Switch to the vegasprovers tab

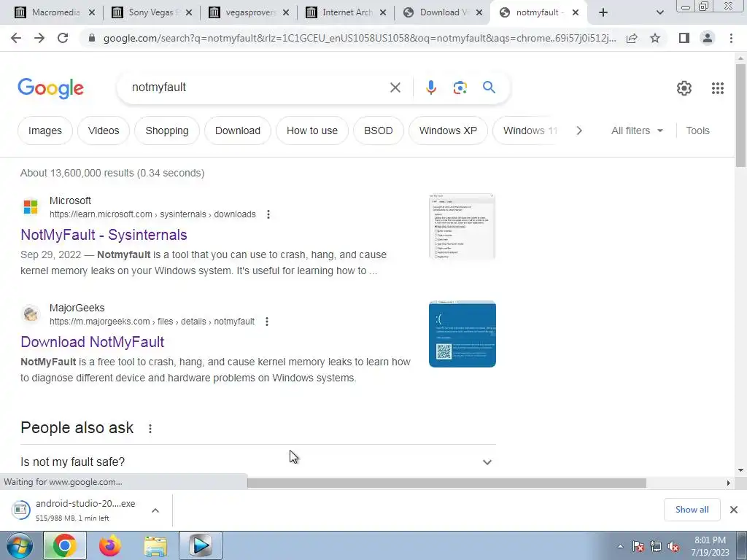[x=249, y=12]
